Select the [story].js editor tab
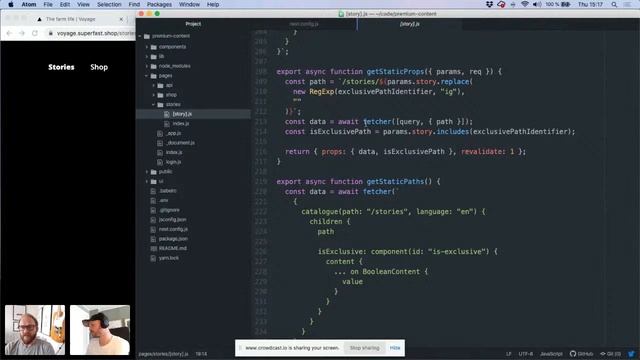 click(x=409, y=24)
